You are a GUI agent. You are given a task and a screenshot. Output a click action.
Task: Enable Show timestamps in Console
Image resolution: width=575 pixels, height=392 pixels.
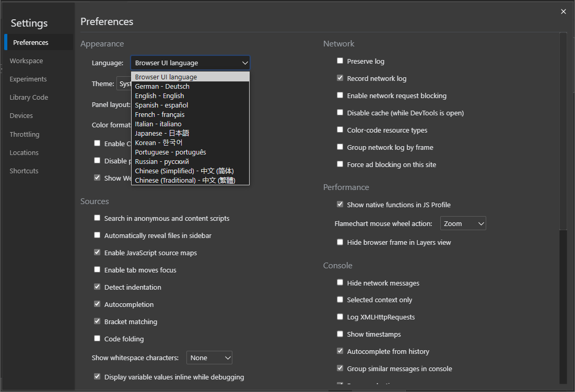click(340, 334)
